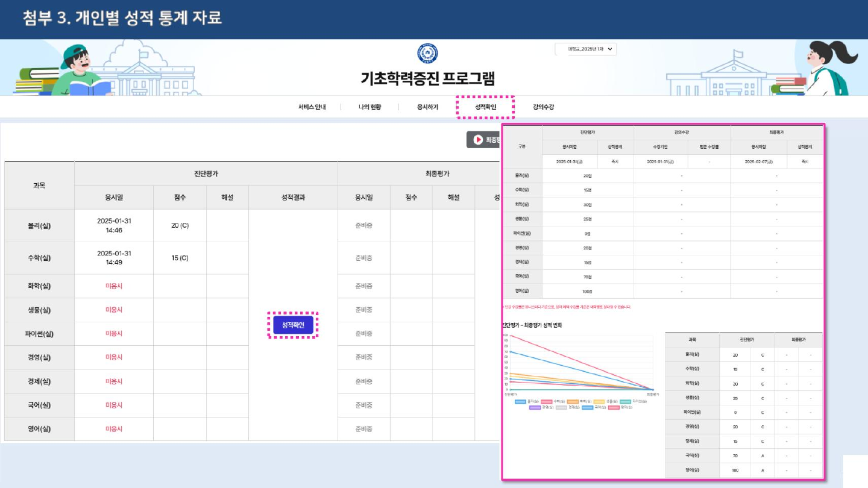
Task: Click the university emblem logo
Action: coord(427,54)
